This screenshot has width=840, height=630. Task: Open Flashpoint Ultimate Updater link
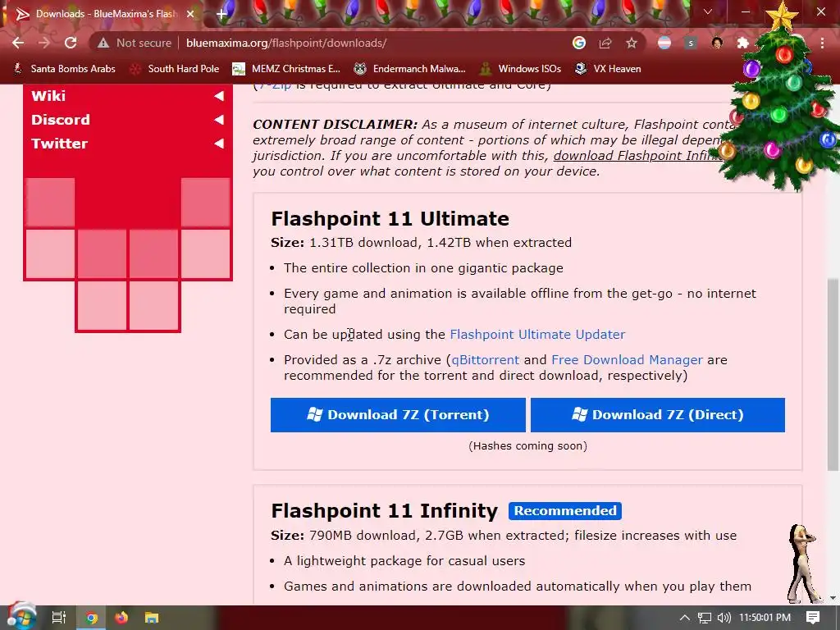point(537,335)
